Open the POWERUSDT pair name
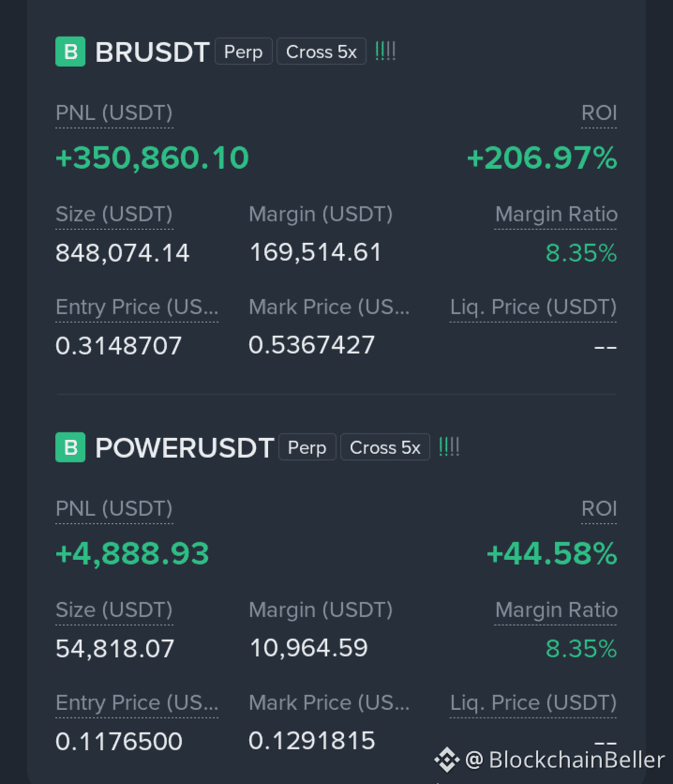The height and width of the screenshot is (784, 673). (x=184, y=447)
